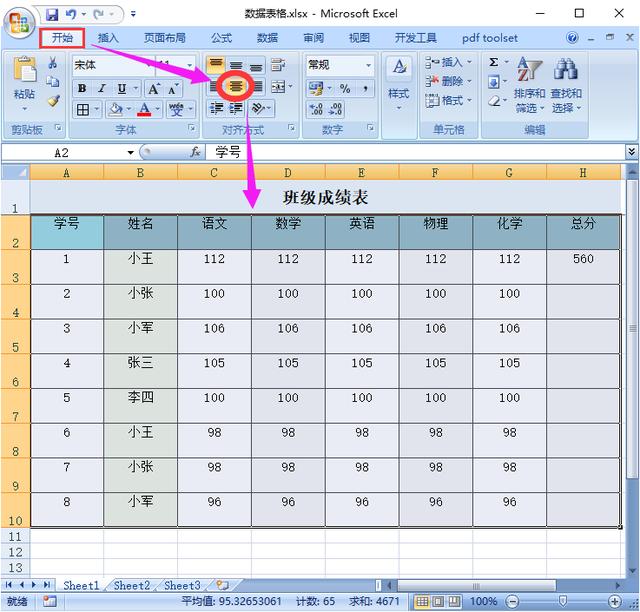Image resolution: width=640 pixels, height=612 pixels.
Task: Click the accounting number format icon
Action: [316, 88]
